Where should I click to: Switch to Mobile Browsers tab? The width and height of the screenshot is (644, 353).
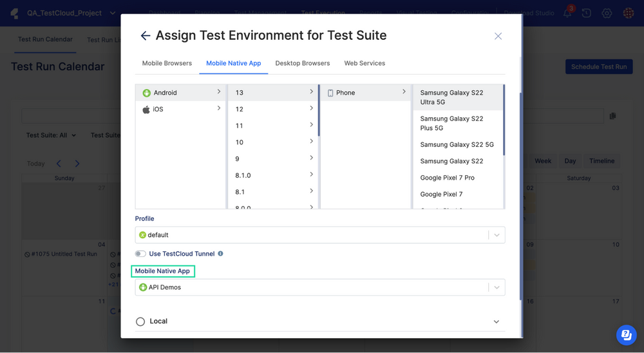pyautogui.click(x=167, y=63)
